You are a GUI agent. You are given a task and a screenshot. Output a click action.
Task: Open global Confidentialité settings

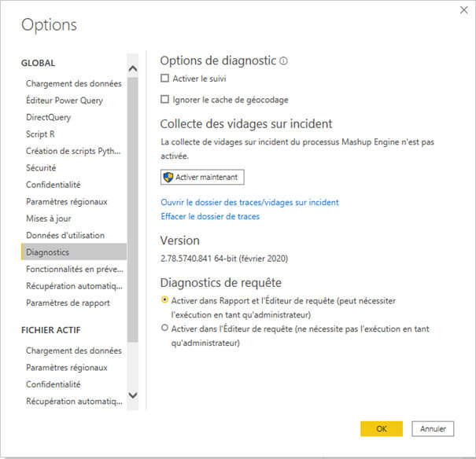(73, 185)
